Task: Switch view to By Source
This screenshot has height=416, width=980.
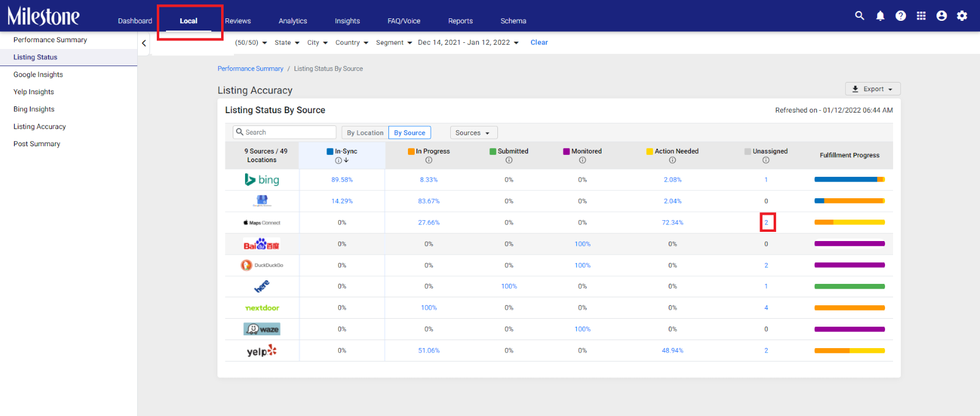Action: pos(410,133)
